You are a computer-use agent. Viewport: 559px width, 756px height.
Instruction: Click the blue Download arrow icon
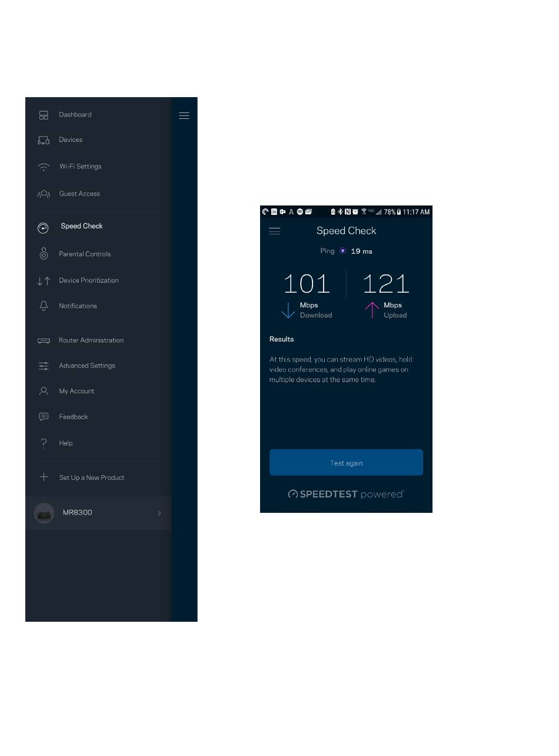coord(288,310)
